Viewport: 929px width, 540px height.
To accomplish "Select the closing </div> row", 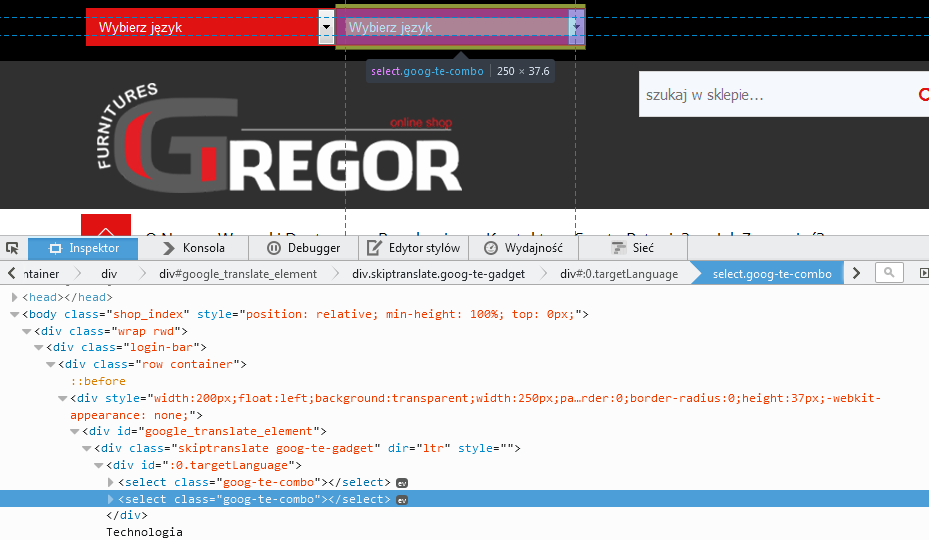I will click(127, 515).
